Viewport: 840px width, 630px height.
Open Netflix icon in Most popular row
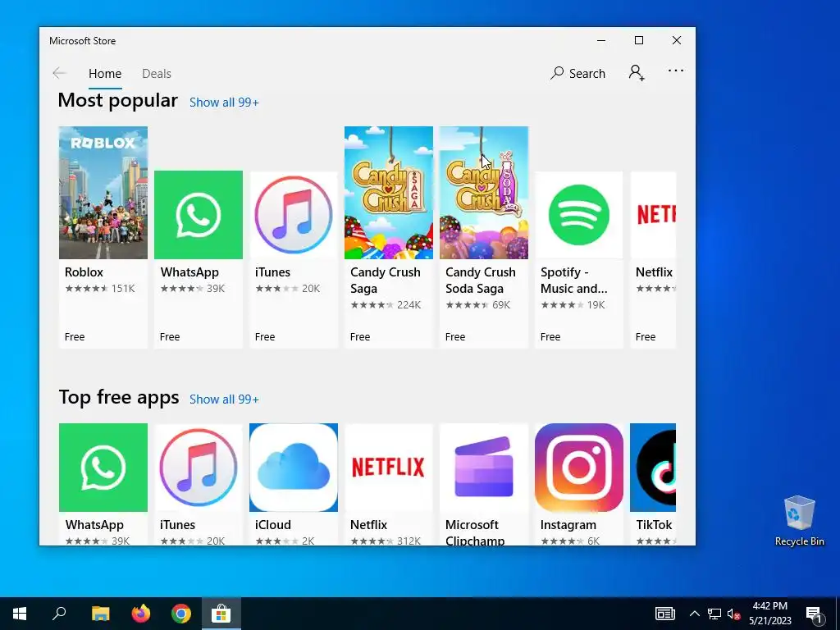pyautogui.click(x=653, y=215)
